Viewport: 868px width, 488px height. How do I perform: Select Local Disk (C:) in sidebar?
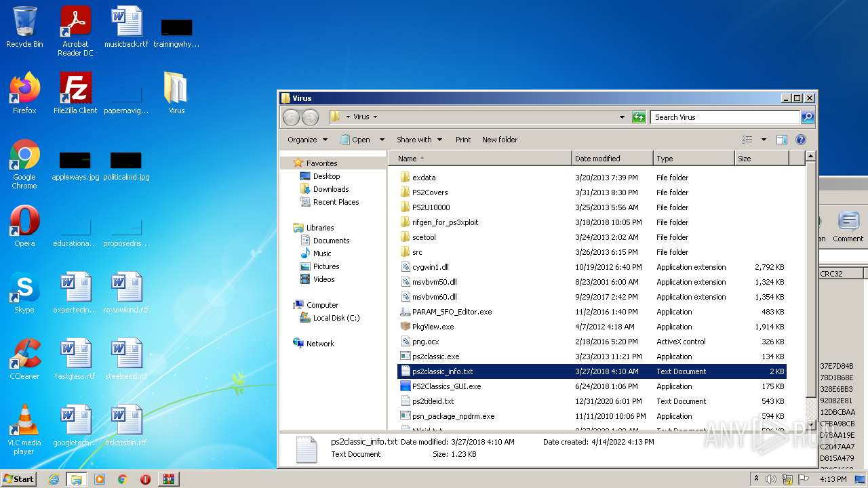pos(336,318)
